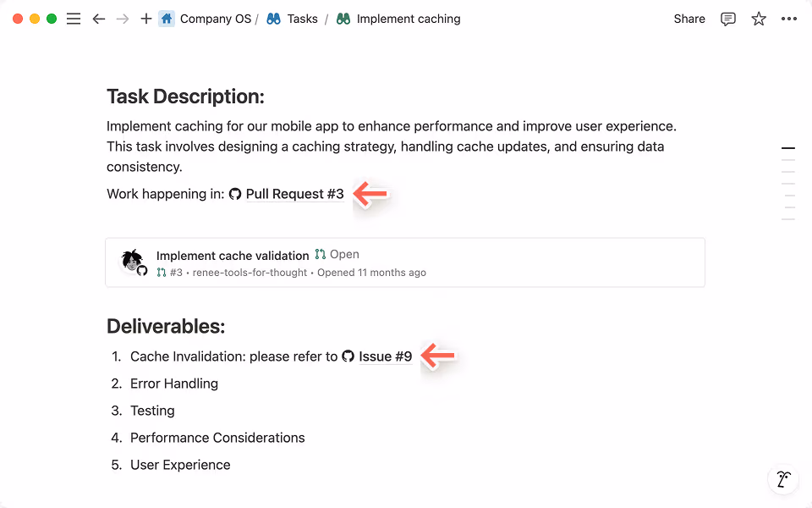The height and width of the screenshot is (508, 812).
Task: Click the back navigation arrow
Action: [99, 18]
